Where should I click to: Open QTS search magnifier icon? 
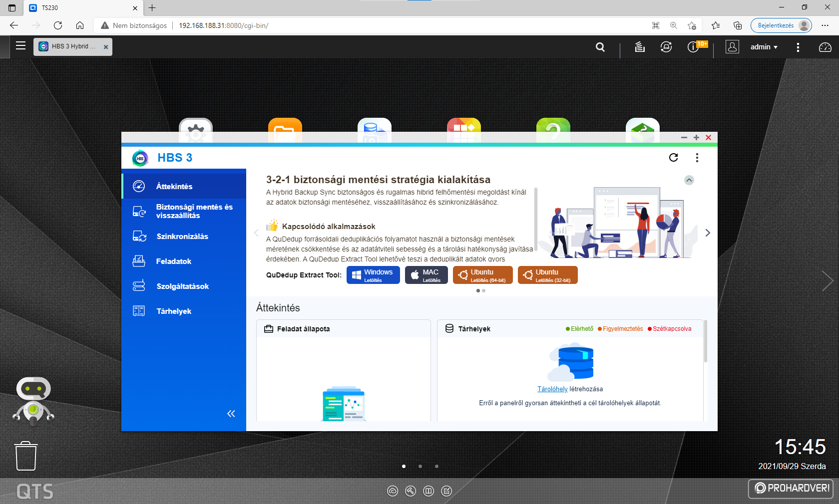600,47
